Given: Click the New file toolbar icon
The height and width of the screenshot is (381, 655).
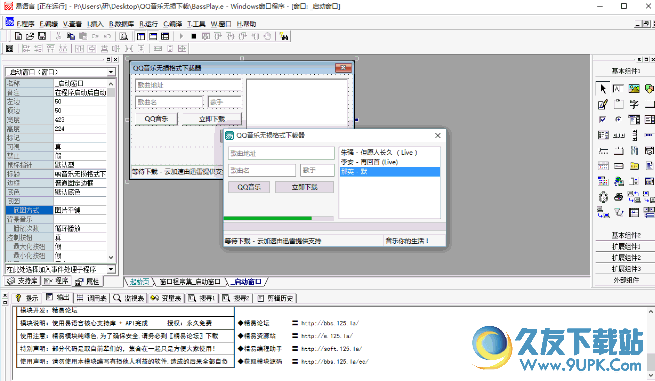Looking at the screenshot, I should [x=18, y=36].
